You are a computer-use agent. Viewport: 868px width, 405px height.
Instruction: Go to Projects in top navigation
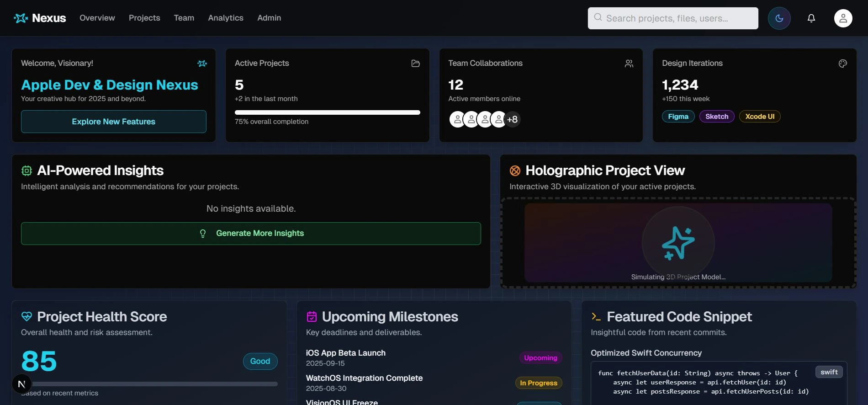pos(144,18)
